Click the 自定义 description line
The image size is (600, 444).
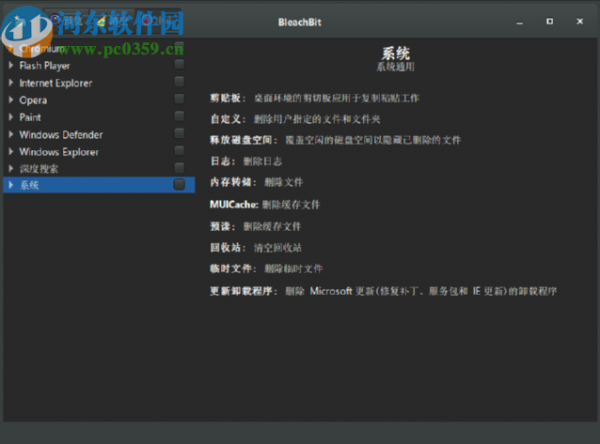pos(295,119)
